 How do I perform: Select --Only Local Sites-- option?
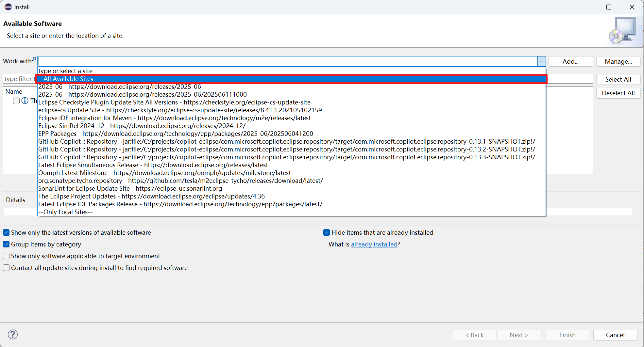(292, 212)
